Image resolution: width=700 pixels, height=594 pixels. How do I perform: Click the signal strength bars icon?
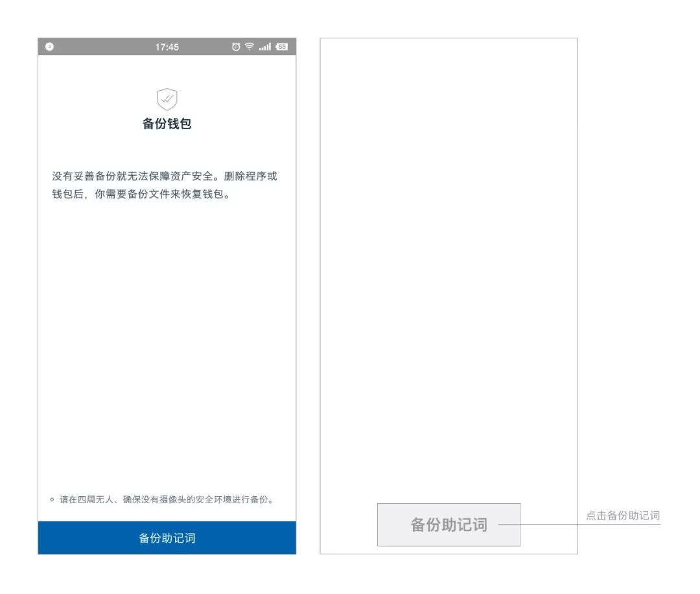265,46
